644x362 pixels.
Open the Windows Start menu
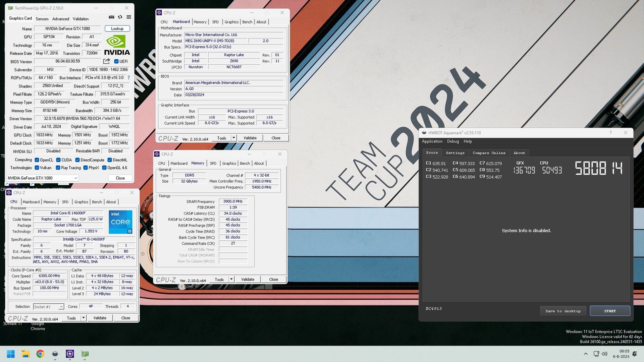point(11,354)
